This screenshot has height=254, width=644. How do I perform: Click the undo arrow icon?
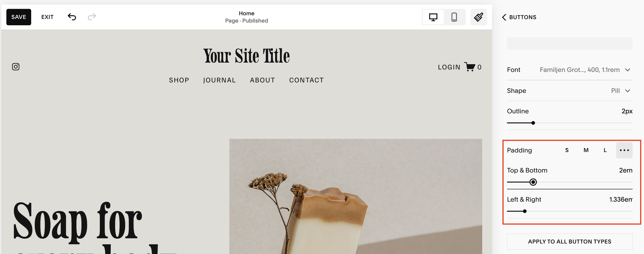(x=72, y=17)
